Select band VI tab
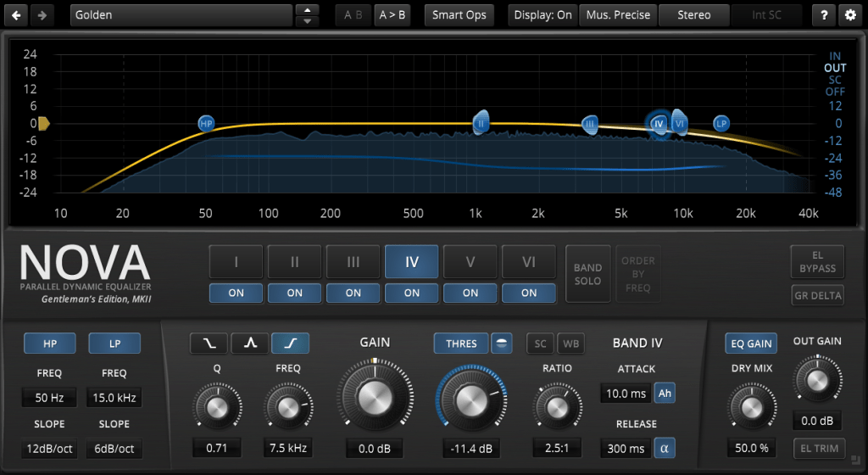 pyautogui.click(x=529, y=262)
